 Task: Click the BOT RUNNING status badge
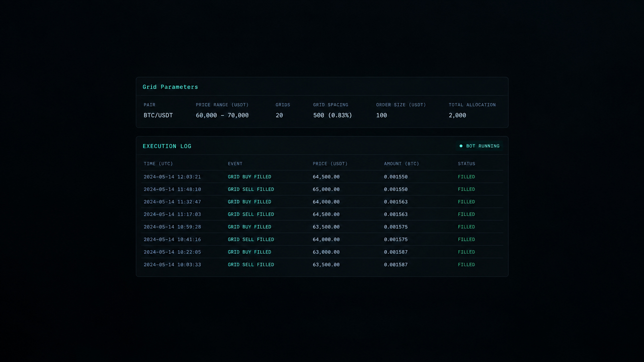[479, 146]
